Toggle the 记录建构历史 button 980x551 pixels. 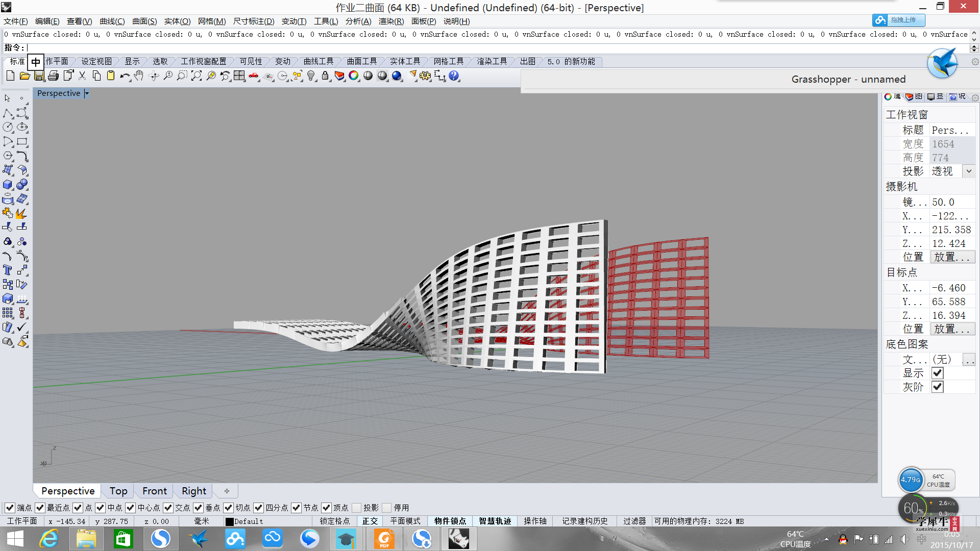click(x=585, y=521)
